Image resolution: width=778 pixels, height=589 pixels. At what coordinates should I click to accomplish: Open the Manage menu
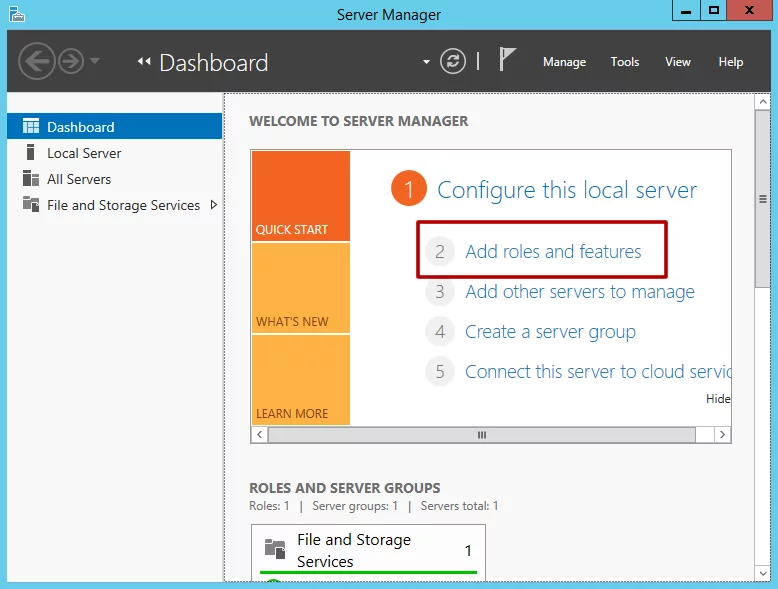tap(564, 62)
